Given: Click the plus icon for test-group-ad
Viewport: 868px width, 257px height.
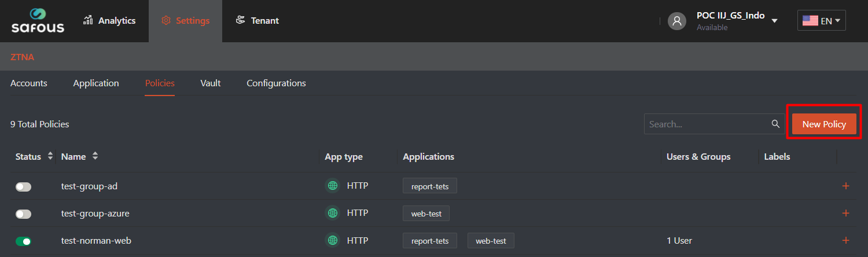Looking at the screenshot, I should [845, 186].
